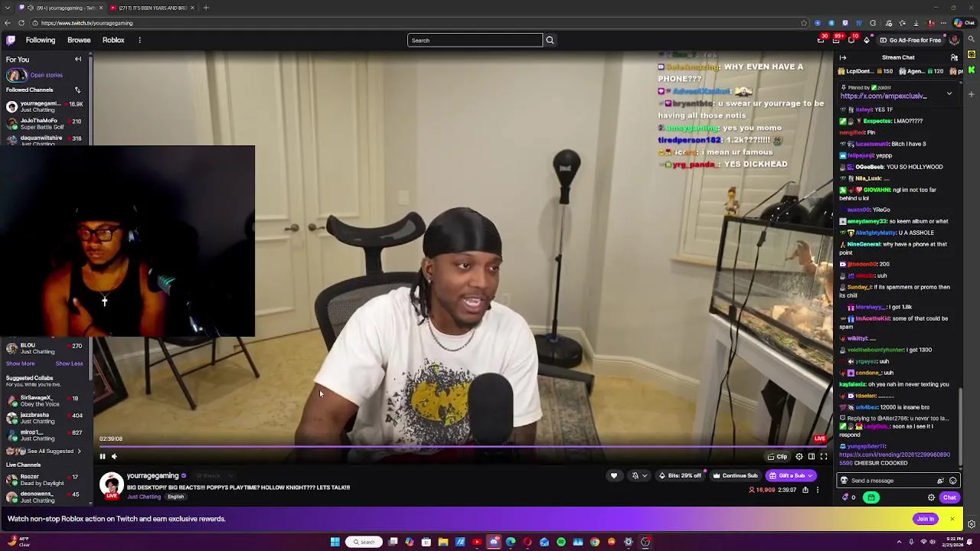Open the Get Bits diamond icon
The image size is (980, 551).
click(867, 40)
